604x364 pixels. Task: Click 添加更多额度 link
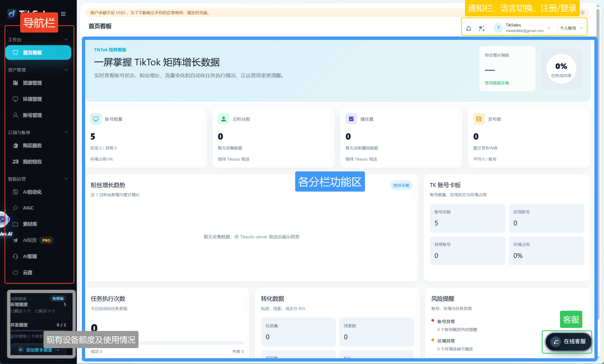click(39, 350)
